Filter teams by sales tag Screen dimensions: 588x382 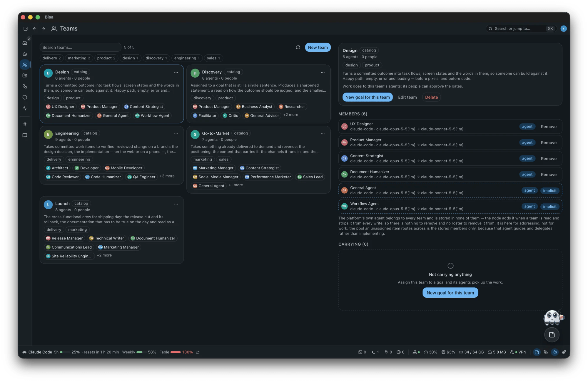[213, 58]
